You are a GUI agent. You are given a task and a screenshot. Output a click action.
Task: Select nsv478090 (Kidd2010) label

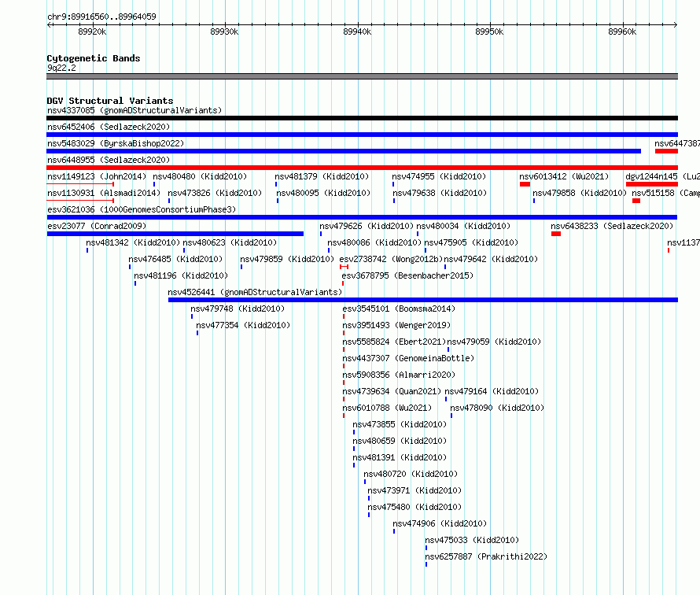pos(497,408)
